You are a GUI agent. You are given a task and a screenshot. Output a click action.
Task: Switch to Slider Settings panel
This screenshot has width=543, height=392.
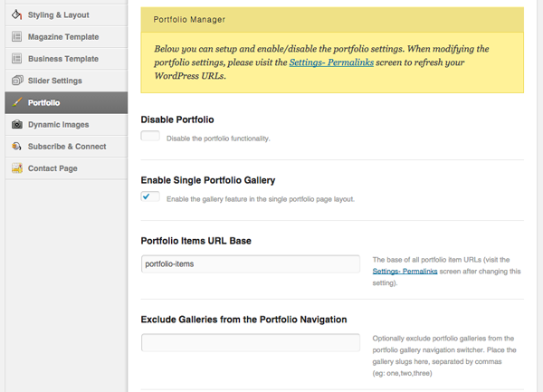[66, 81]
